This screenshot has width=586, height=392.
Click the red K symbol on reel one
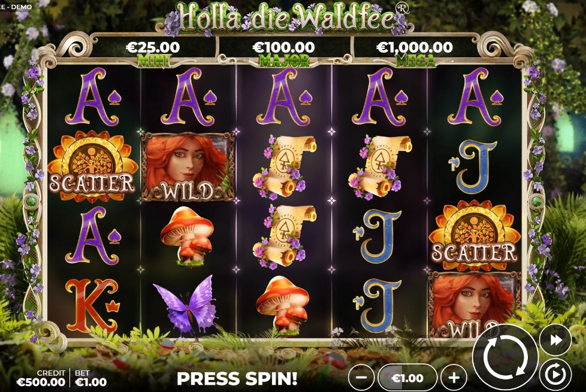(x=92, y=305)
